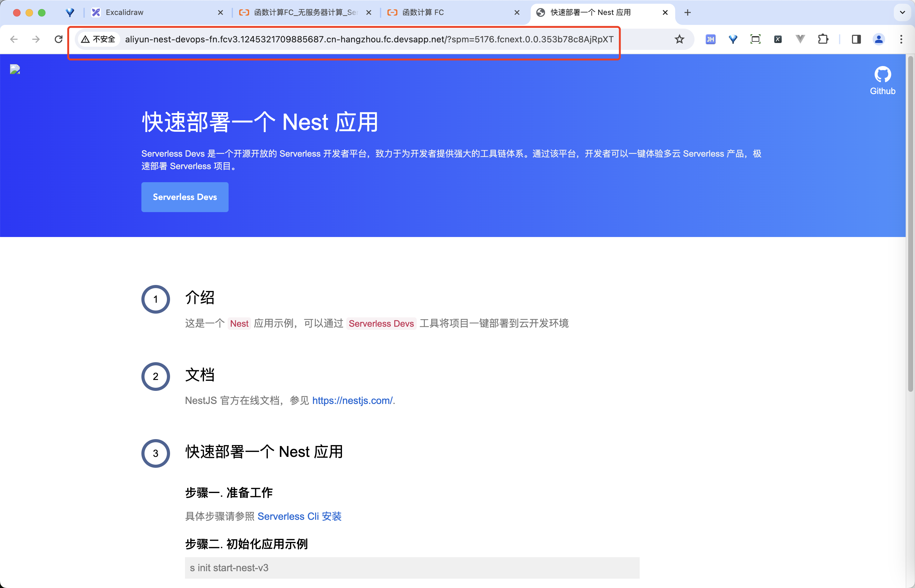Viewport: 915px width, 588px height.
Task: Open the gray V devtools extension icon
Action: pos(800,39)
